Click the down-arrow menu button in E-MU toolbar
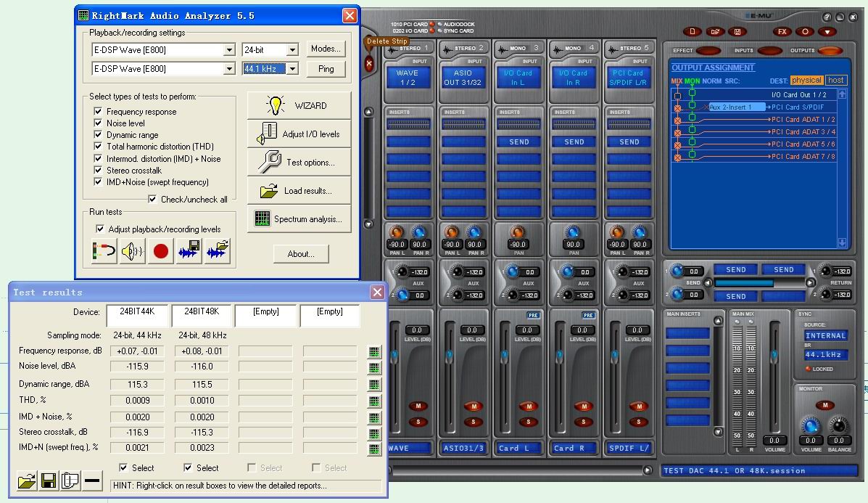Viewport: 868px width, 503px height. click(827, 32)
